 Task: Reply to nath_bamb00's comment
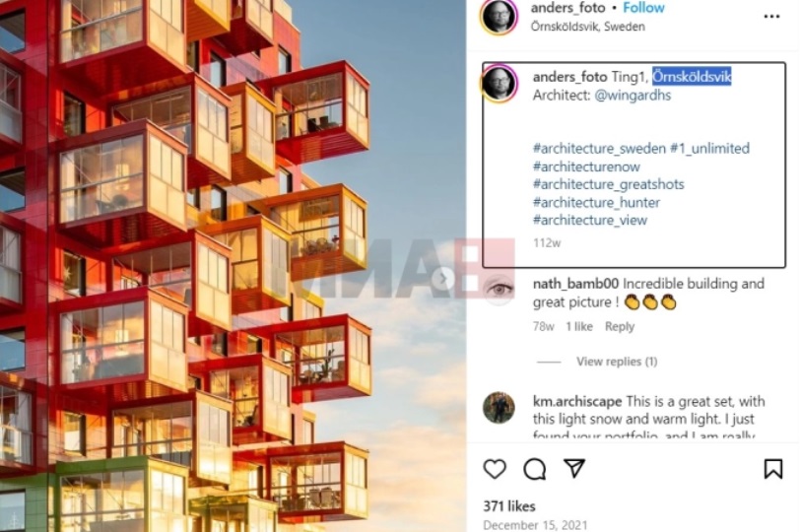[619, 326]
